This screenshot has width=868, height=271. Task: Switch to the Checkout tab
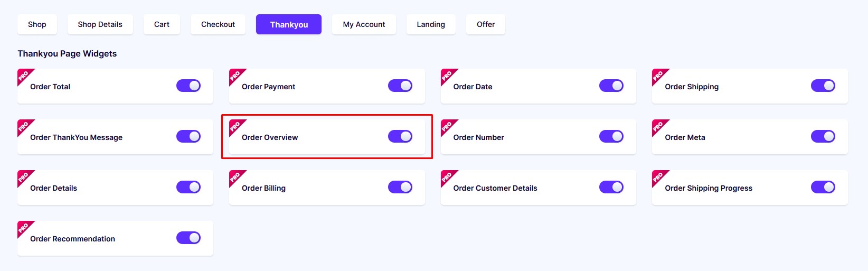(218, 24)
